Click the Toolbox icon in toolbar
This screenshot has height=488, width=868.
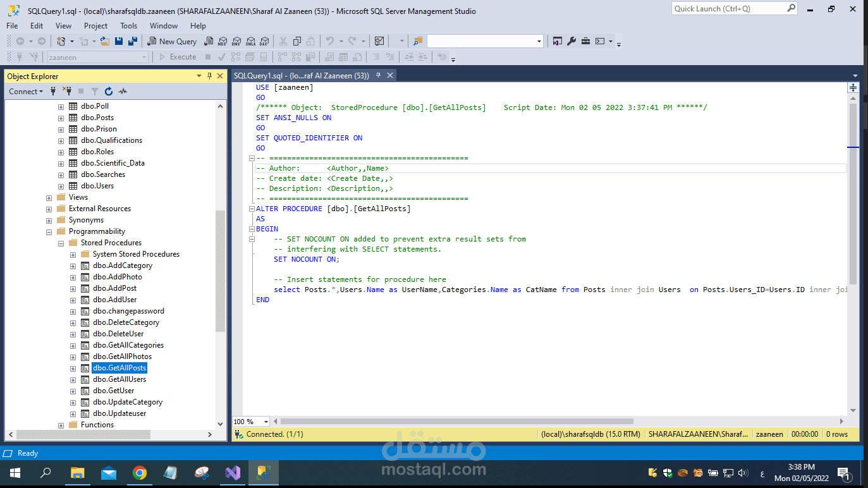click(x=585, y=41)
